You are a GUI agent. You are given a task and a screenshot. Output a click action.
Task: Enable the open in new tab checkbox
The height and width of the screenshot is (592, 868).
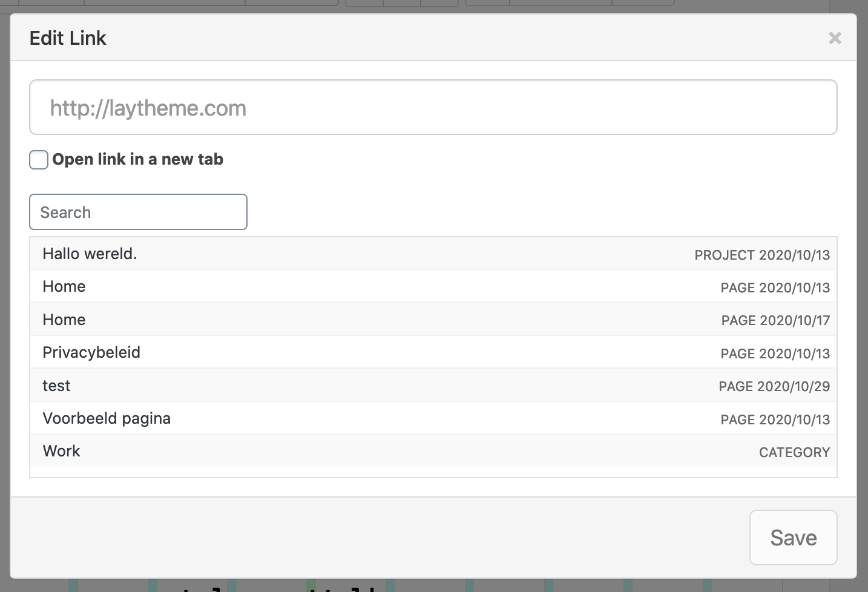(x=39, y=160)
